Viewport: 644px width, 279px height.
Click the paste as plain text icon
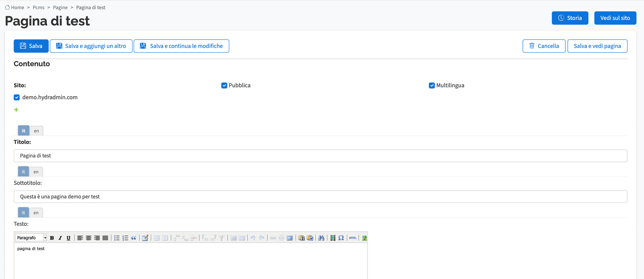(301, 238)
